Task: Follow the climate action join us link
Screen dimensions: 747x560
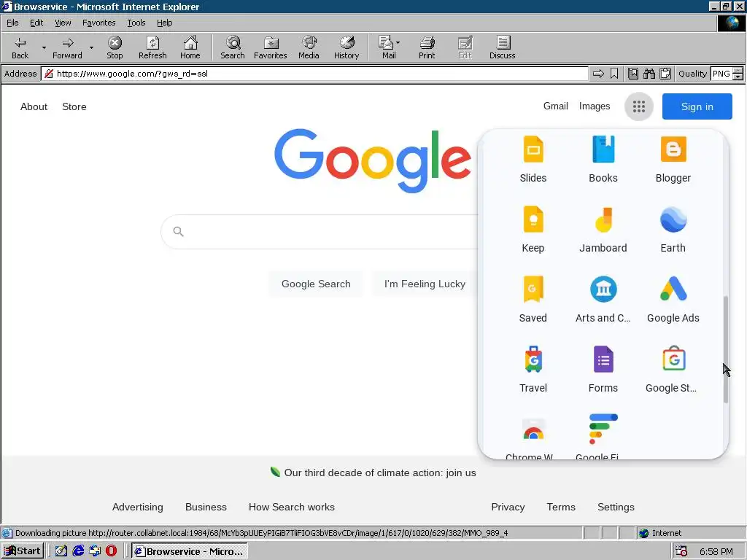Action: coord(379,472)
